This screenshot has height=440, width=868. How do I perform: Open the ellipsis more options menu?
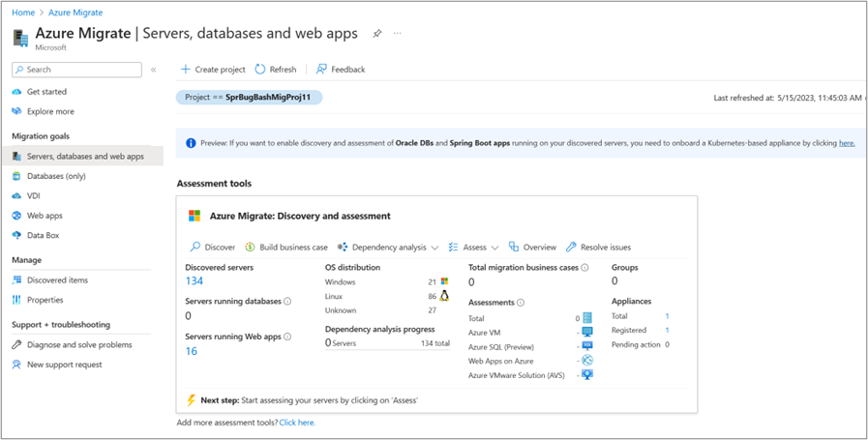[397, 34]
